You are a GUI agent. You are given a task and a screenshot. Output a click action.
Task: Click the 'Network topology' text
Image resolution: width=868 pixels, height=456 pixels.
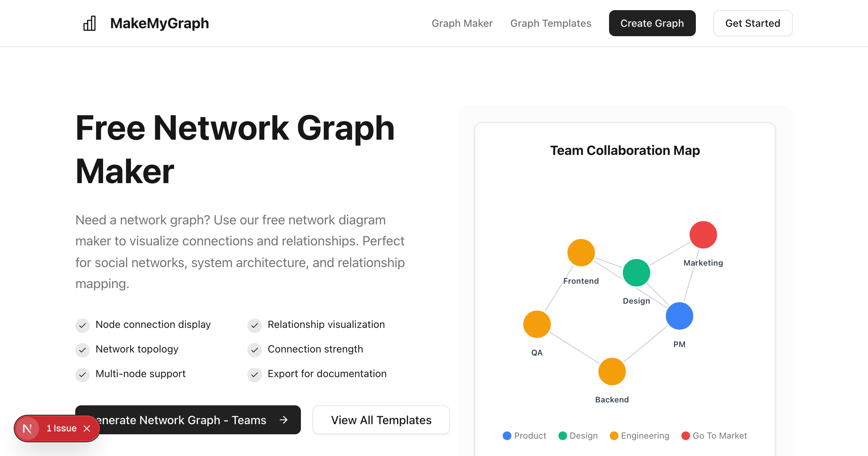point(137,349)
